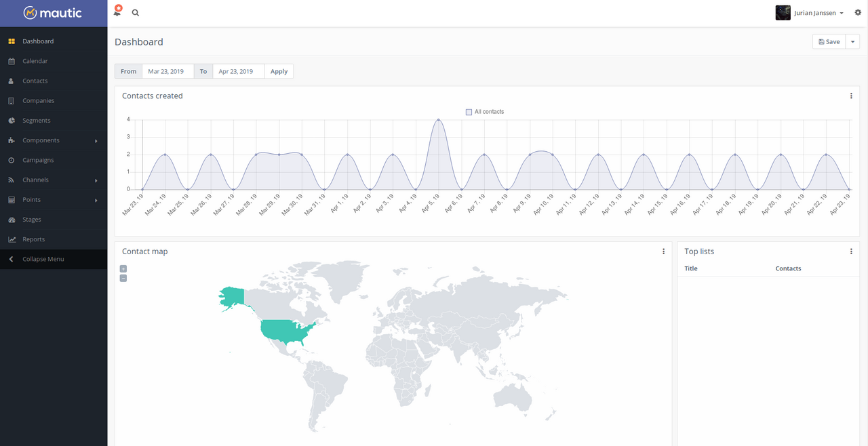This screenshot has height=446, width=868.
Task: Click the Save dashboard button
Action: 829,42
